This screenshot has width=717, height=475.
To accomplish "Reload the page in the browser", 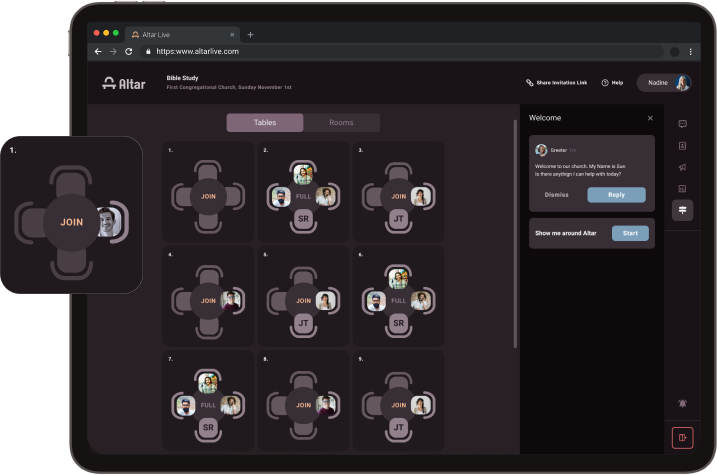I will coord(129,51).
